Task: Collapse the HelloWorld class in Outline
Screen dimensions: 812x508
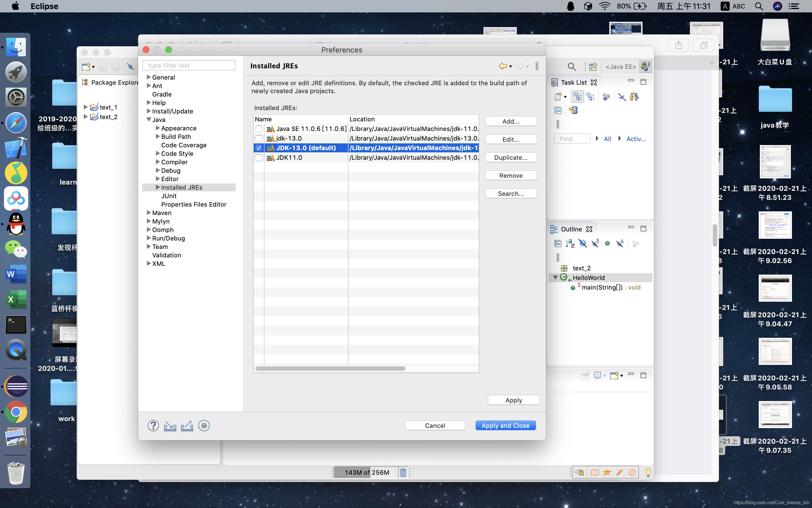Action: click(x=555, y=277)
